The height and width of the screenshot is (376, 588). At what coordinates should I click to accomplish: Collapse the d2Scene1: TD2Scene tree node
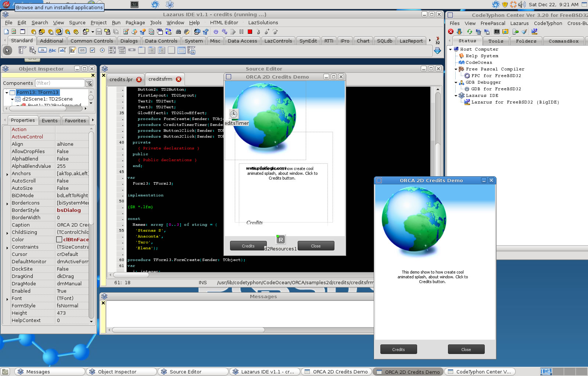click(x=12, y=99)
